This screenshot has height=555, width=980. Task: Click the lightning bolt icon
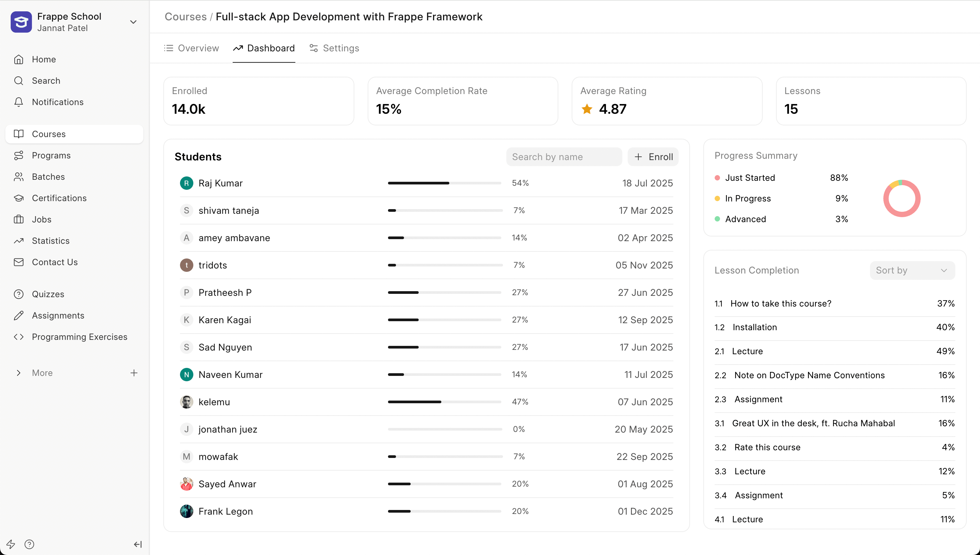[x=11, y=544]
